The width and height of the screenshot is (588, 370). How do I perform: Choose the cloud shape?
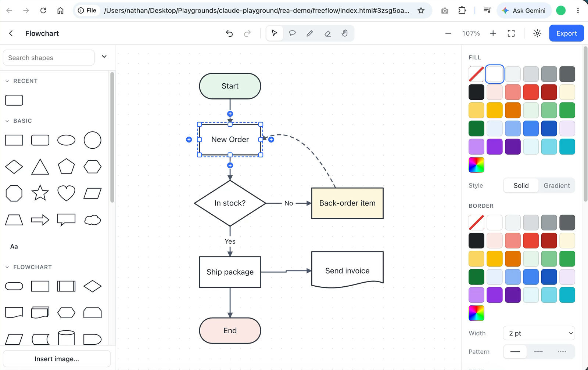(x=93, y=220)
